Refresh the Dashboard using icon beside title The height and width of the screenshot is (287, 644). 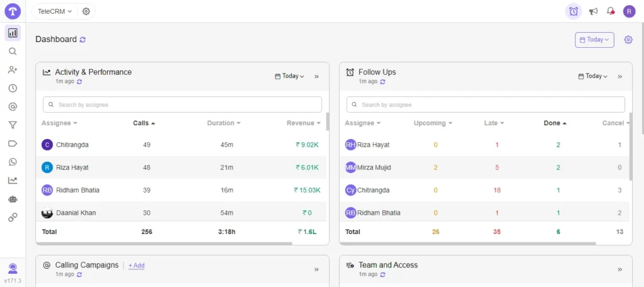click(82, 40)
